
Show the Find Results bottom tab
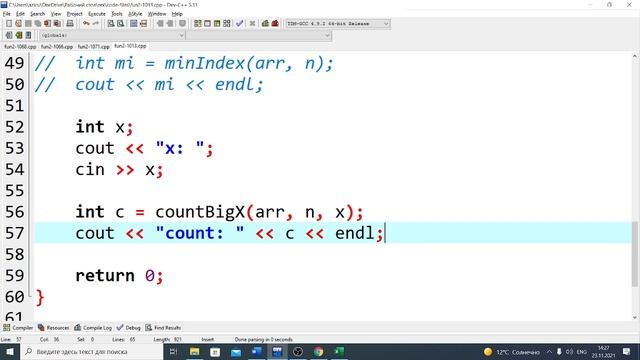point(163,328)
